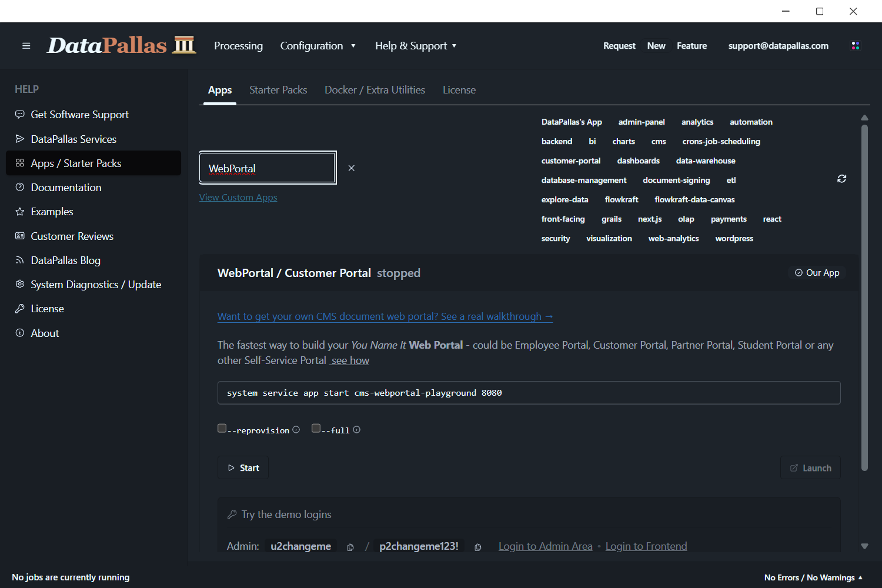Expand the Configuration dropdown menu
Screen dimensions: 882x588
click(x=318, y=46)
